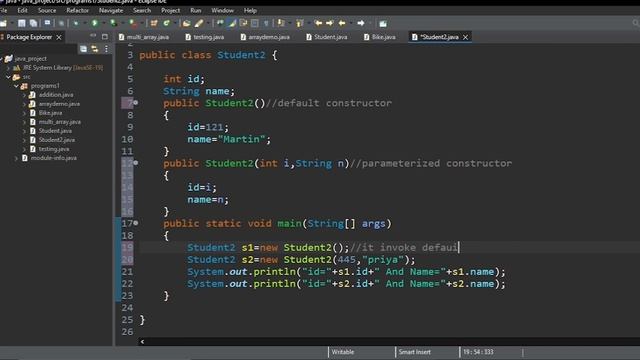Collapse all in Package Explorer
The image size is (640, 360).
click(x=83, y=49)
